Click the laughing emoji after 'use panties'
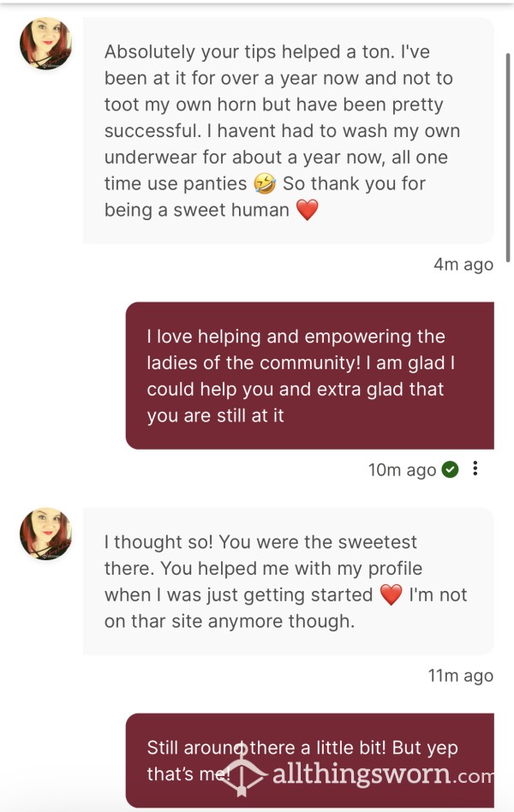 (265, 184)
